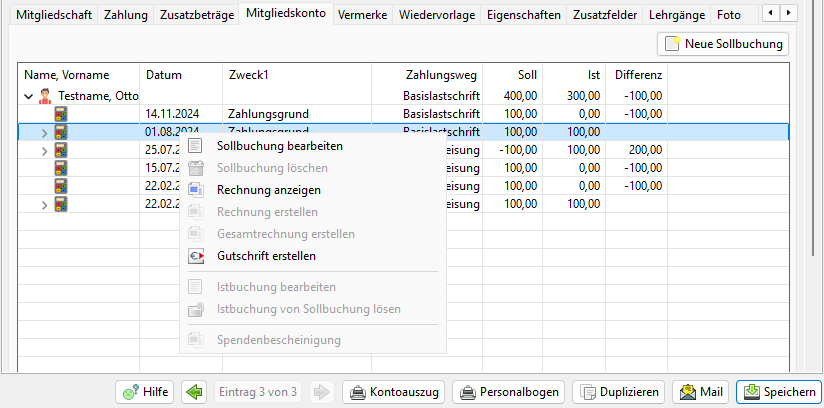The height and width of the screenshot is (408, 824).
Task: Click the booking icon in the 15.07 row
Action: (61, 168)
